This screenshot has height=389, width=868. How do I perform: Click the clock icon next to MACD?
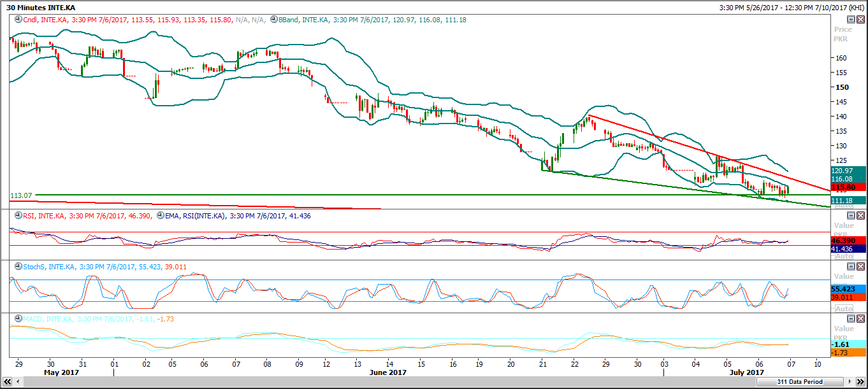18,318
